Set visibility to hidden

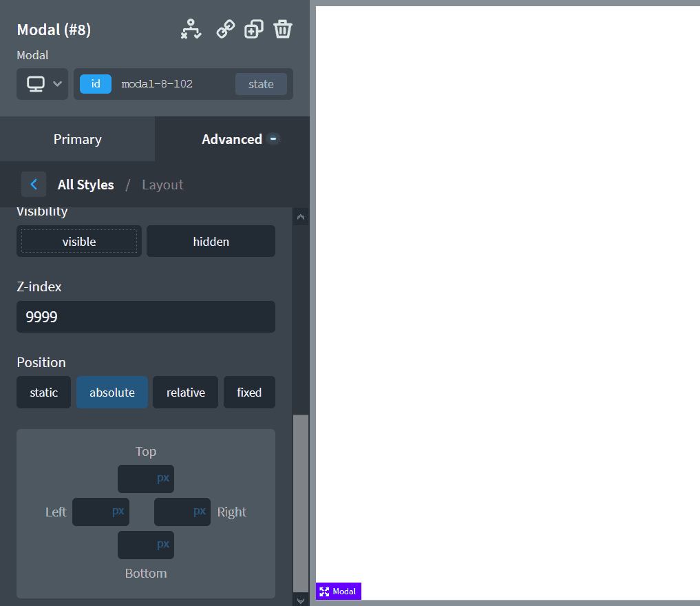point(211,241)
